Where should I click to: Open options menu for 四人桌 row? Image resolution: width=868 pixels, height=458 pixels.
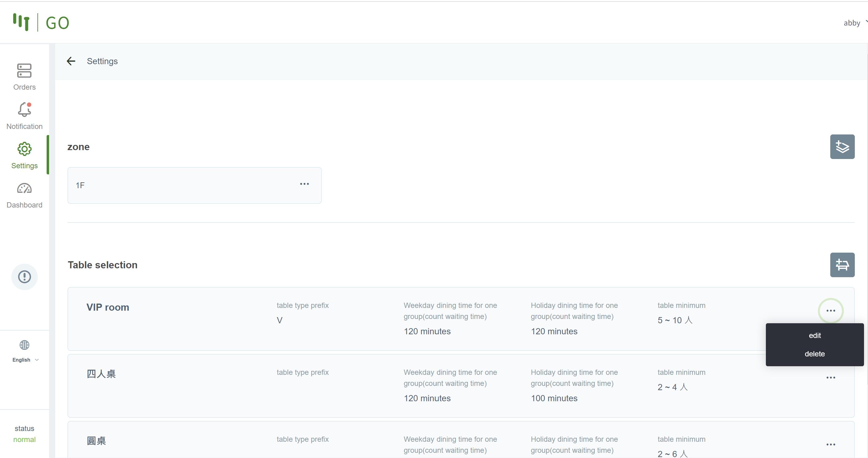830,378
